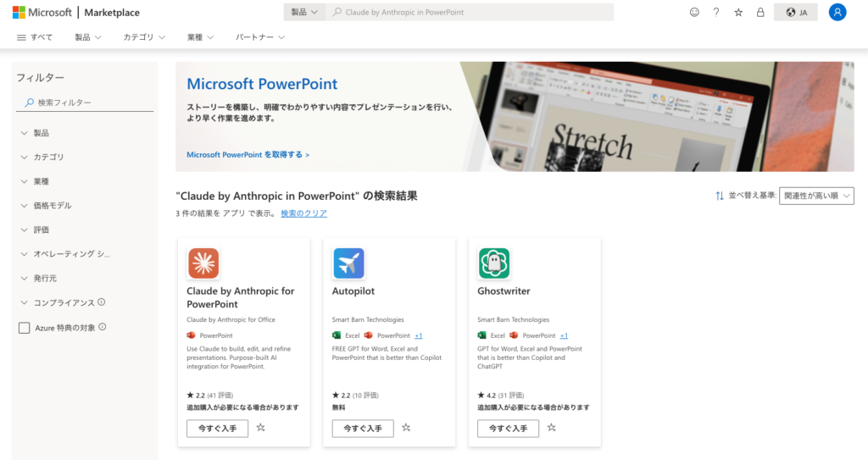Click the smiley feedback icon
This screenshot has height=460, width=868.
coord(695,13)
